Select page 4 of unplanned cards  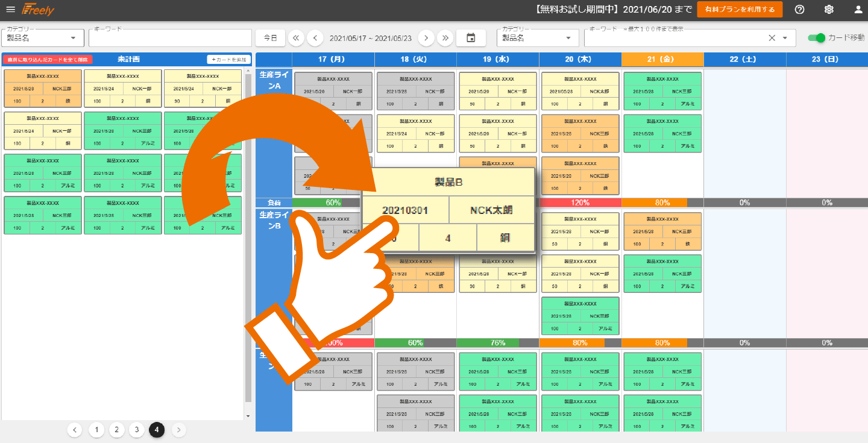pyautogui.click(x=157, y=430)
